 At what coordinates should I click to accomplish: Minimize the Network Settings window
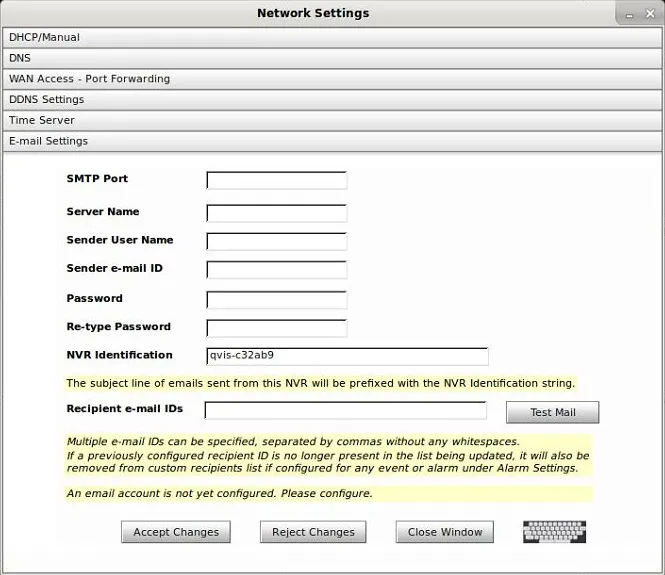click(629, 15)
